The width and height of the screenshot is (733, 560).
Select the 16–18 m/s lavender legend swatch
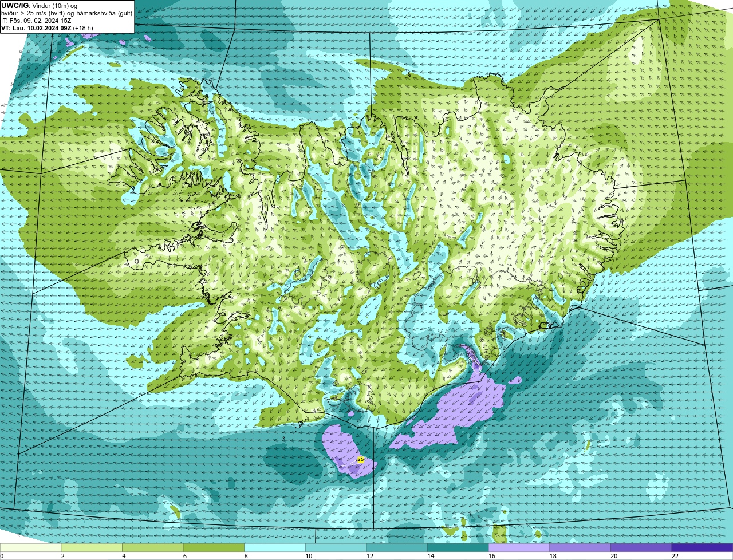[519, 547]
